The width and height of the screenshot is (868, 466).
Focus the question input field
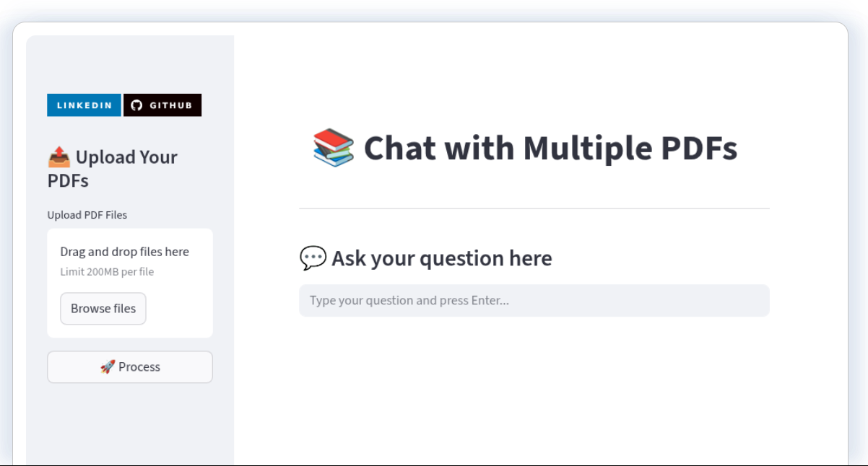click(x=534, y=300)
